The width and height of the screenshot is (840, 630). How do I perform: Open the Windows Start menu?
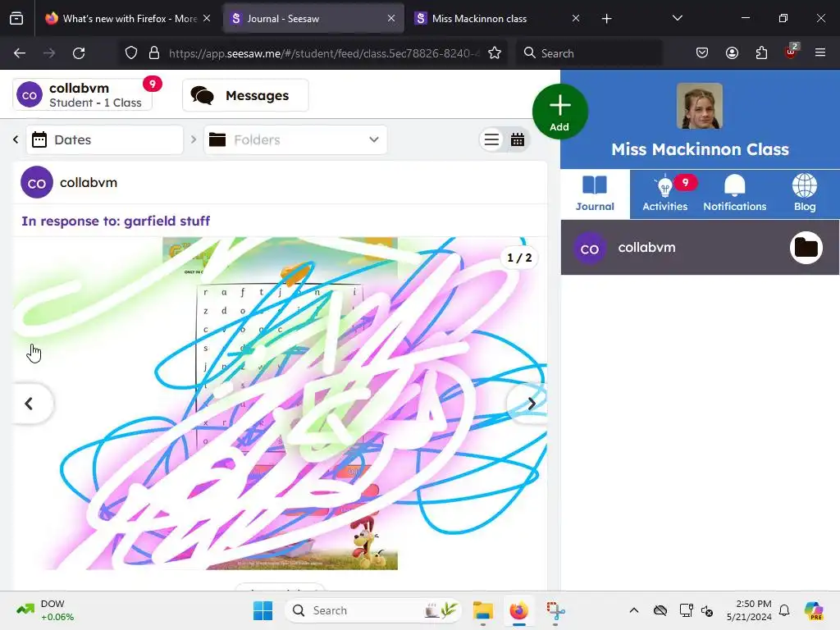pos(262,610)
